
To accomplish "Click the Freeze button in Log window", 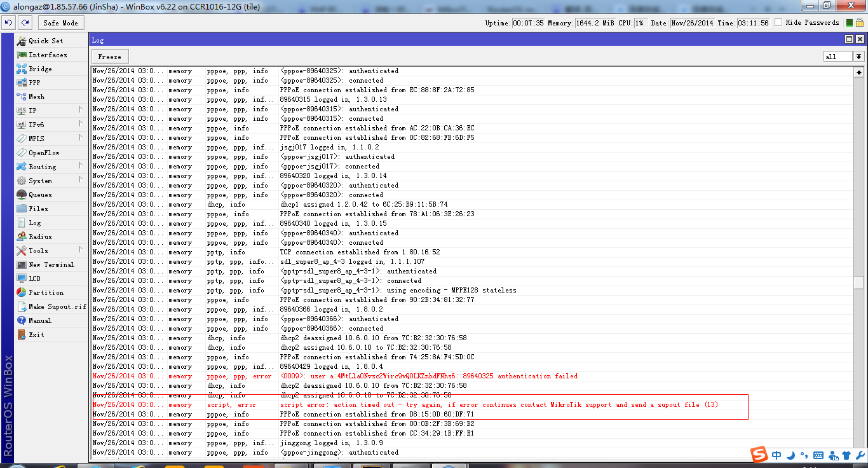I will (110, 57).
